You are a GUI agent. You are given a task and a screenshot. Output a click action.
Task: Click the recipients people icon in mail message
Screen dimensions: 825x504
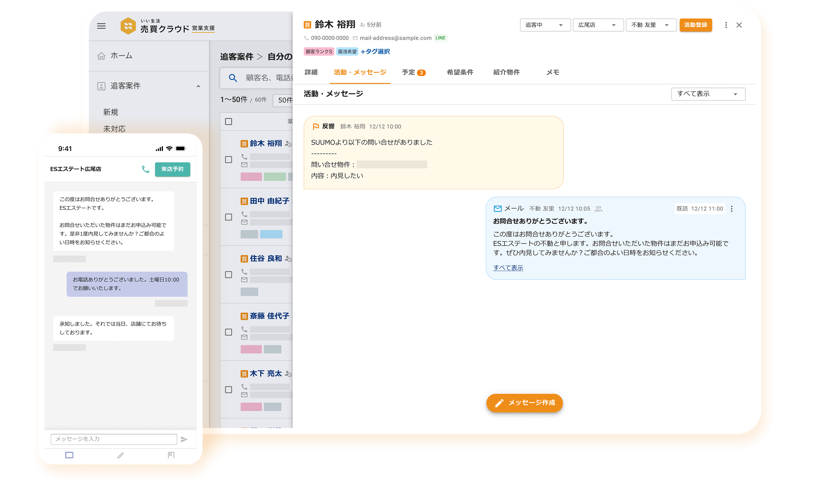(598, 209)
